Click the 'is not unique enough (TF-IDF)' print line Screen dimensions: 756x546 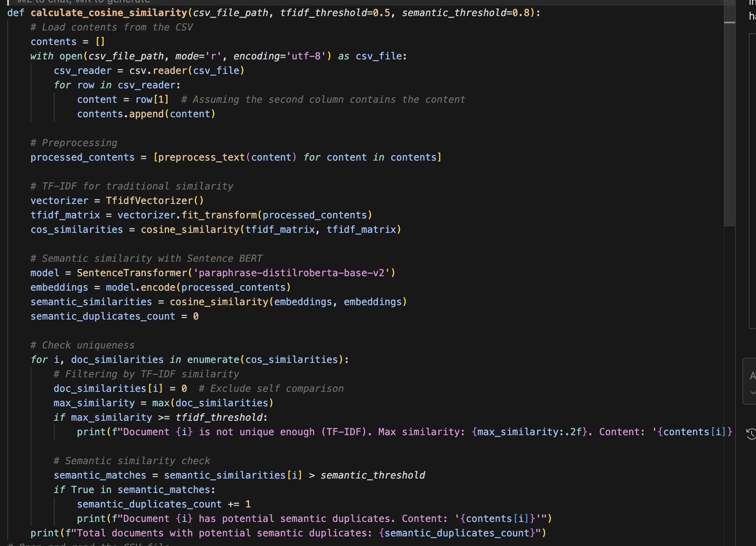coord(405,433)
